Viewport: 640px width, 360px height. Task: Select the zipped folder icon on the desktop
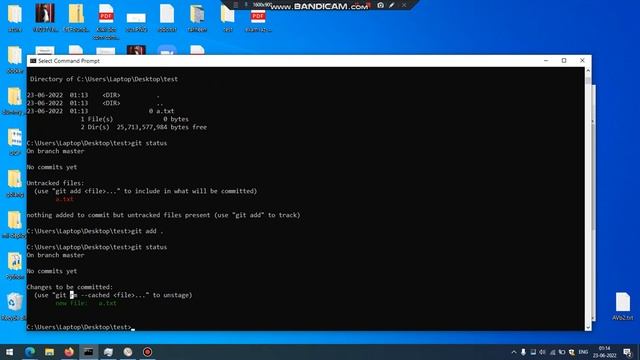tap(76, 18)
